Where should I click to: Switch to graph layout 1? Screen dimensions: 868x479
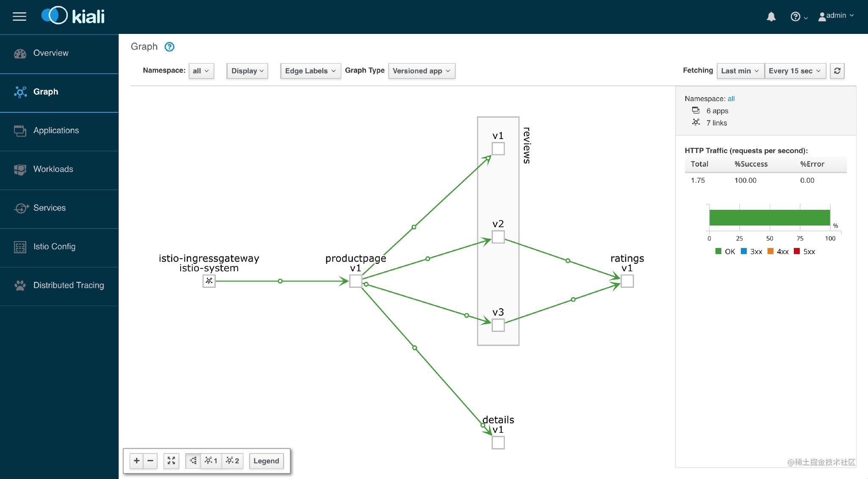pyautogui.click(x=211, y=461)
